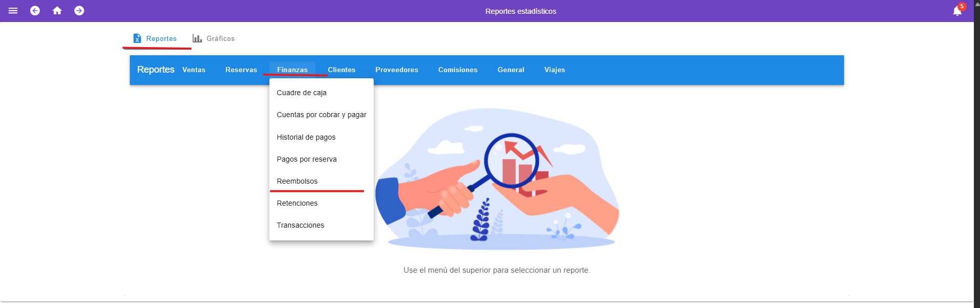980x308 pixels.
Task: Click the back arrow icon
Action: point(35,11)
